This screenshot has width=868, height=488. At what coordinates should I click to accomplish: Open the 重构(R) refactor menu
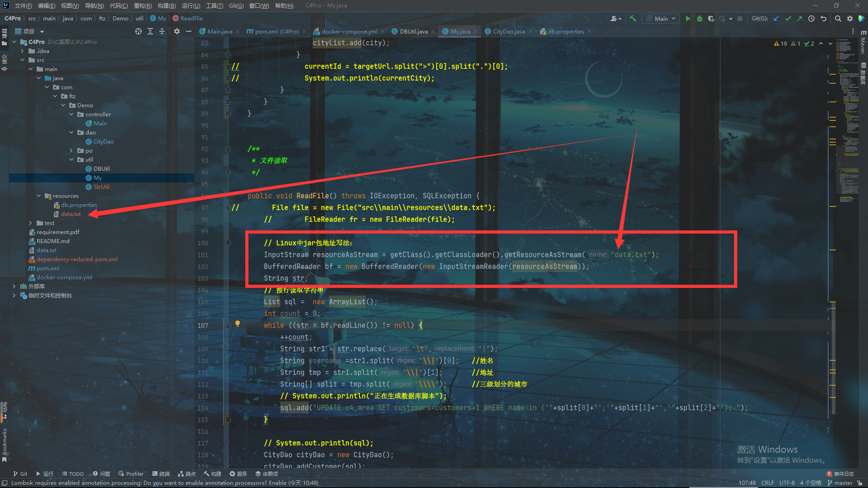(x=143, y=5)
